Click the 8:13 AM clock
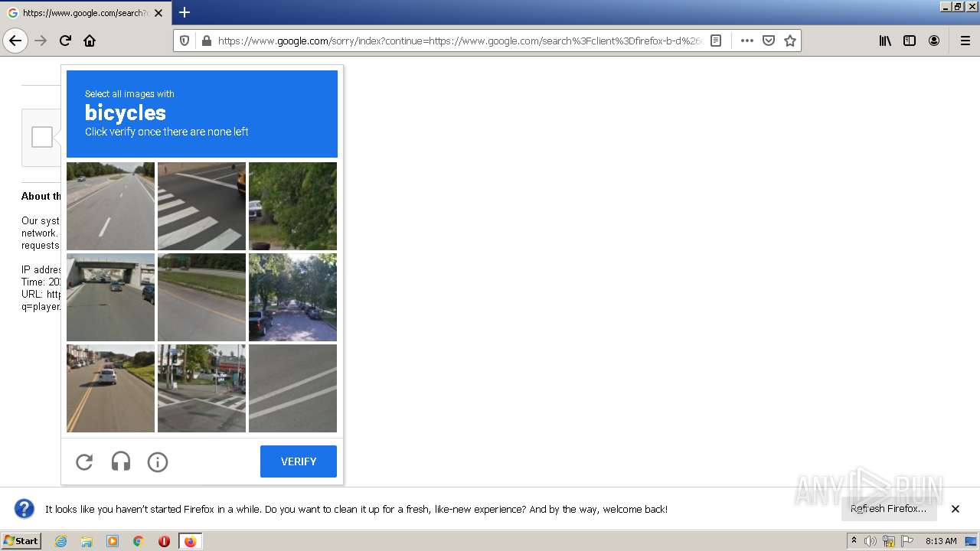 (x=941, y=541)
